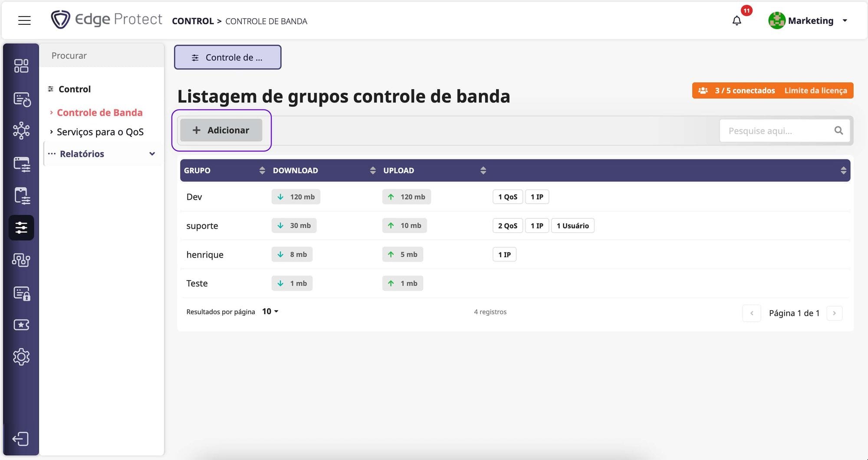Image resolution: width=868 pixels, height=460 pixels.
Task: Expand the Relatórios section
Action: coord(152,154)
